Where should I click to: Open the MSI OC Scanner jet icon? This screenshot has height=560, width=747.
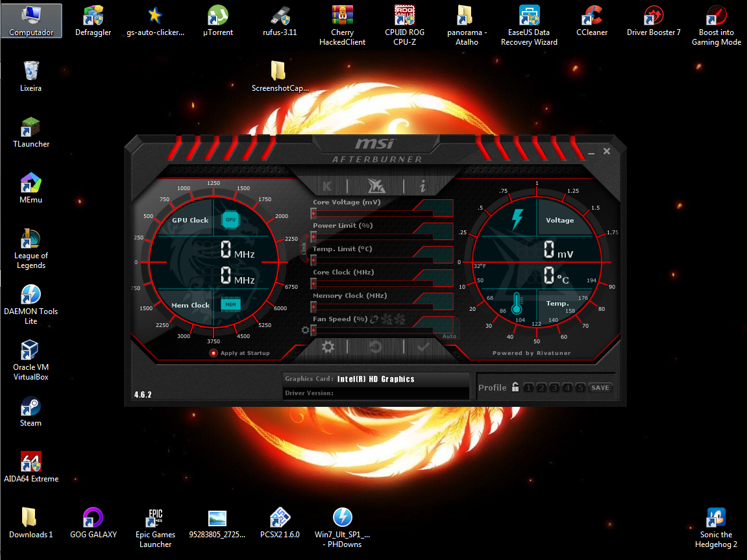click(x=376, y=186)
